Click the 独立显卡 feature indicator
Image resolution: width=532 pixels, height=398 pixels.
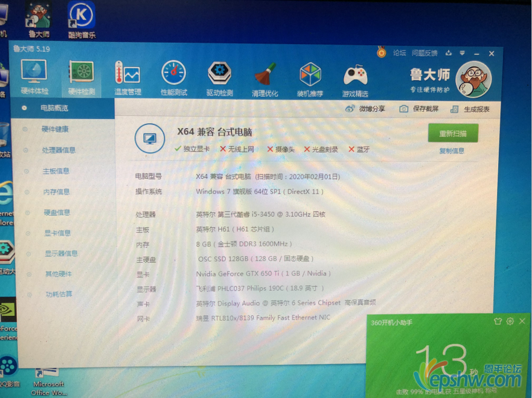coord(192,149)
